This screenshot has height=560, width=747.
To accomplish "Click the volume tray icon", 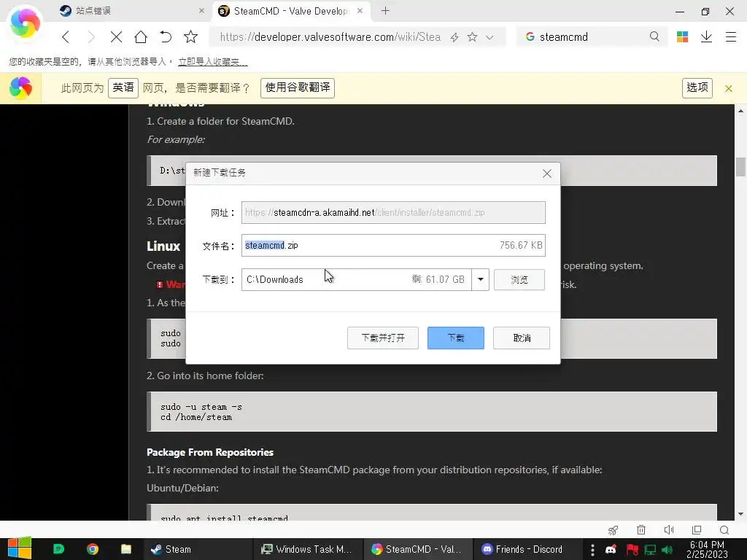I will click(x=667, y=550).
